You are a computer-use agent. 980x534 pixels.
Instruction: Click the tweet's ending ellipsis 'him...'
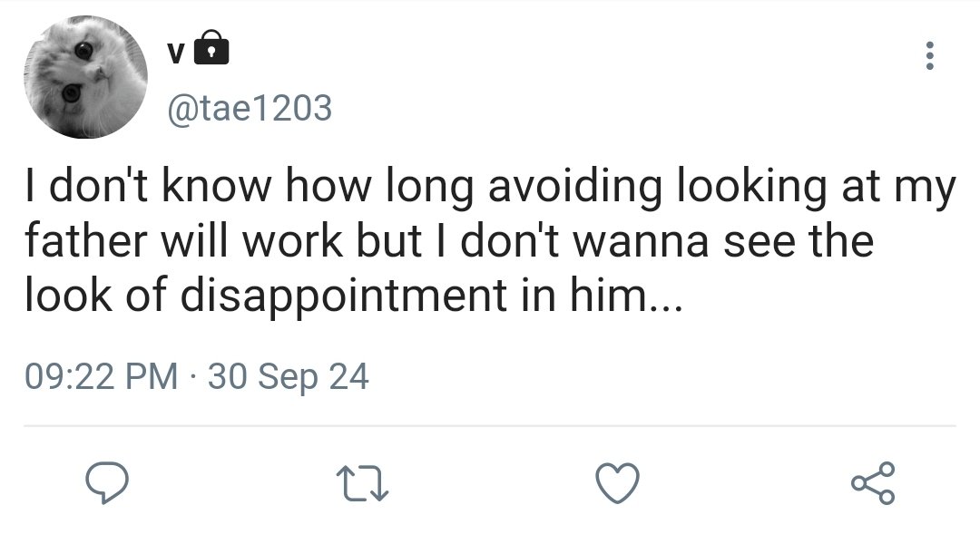(627, 295)
